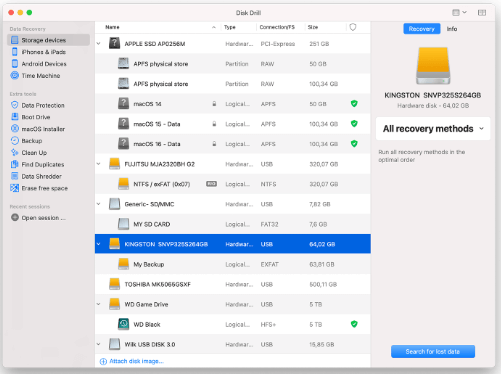The height and width of the screenshot is (374, 501).
Task: Select the FUJITSU MJA2320BH G2 disk
Action: [x=233, y=164]
